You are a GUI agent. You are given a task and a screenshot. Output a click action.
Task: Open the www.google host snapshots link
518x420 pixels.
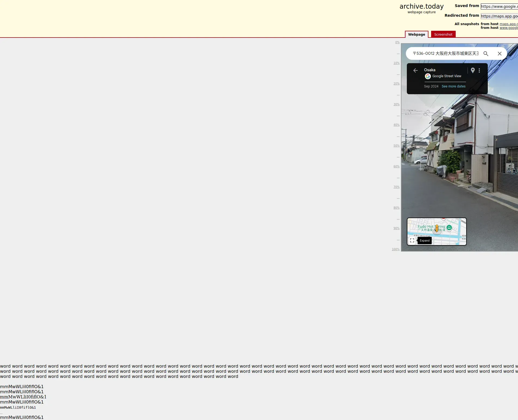509,28
